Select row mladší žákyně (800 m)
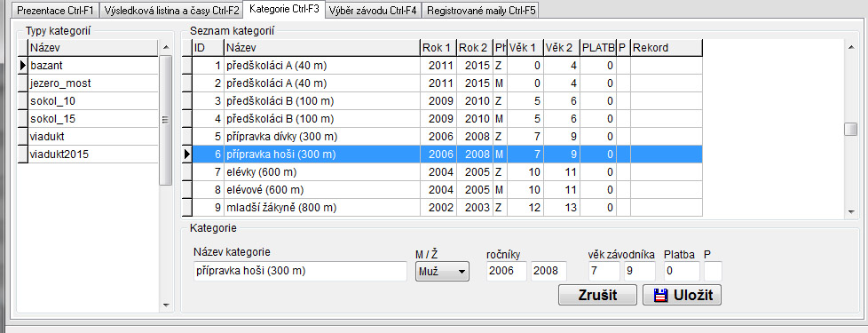The width and height of the screenshot is (868, 333). pyautogui.click(x=446, y=207)
